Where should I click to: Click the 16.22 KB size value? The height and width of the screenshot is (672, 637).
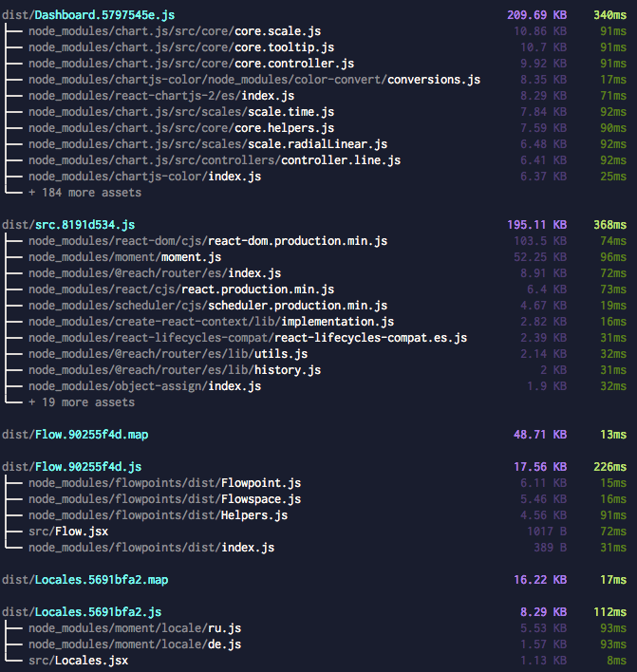tap(540, 580)
